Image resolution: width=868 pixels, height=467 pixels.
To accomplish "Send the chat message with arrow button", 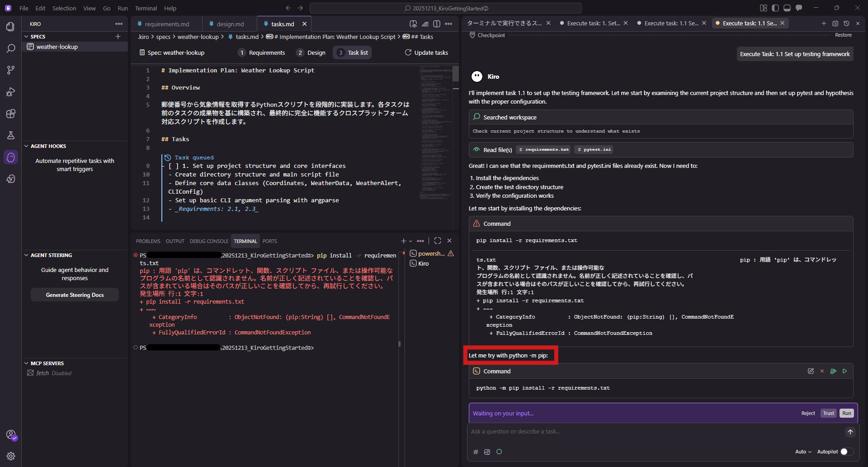I will tap(850, 432).
